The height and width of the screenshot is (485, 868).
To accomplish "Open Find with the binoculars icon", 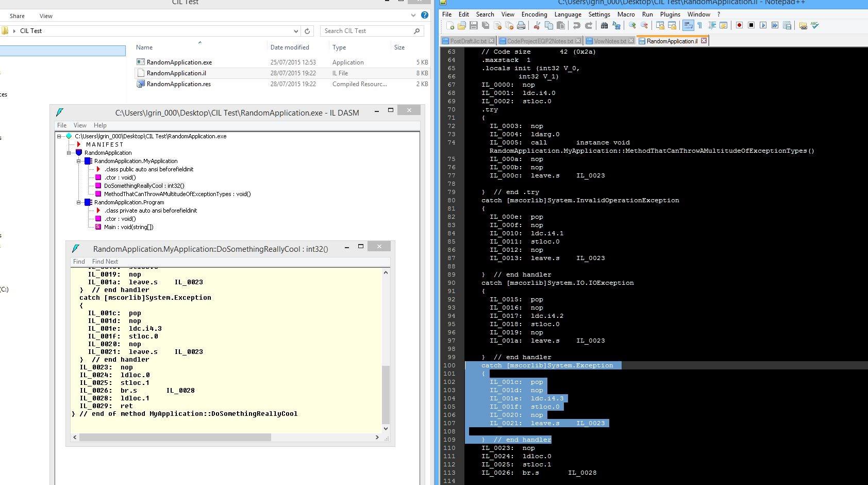I will [604, 25].
